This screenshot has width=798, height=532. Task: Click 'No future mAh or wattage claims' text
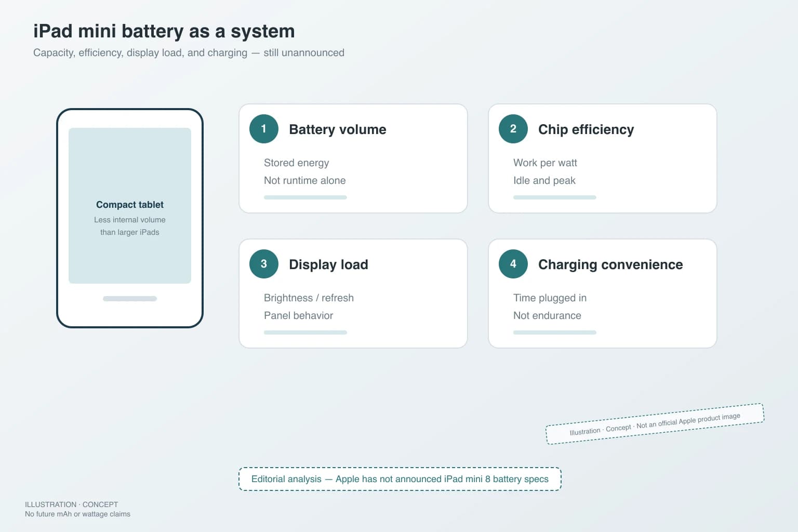tap(78, 514)
